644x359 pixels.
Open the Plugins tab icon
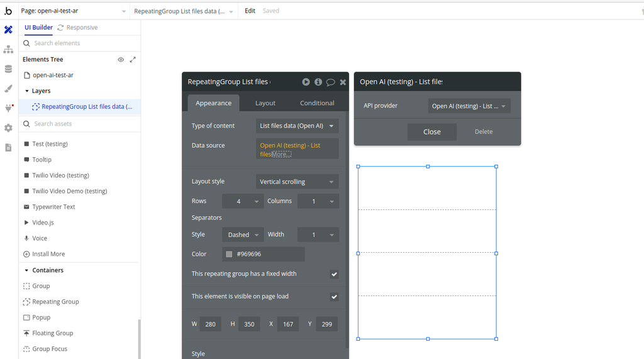pyautogui.click(x=8, y=108)
